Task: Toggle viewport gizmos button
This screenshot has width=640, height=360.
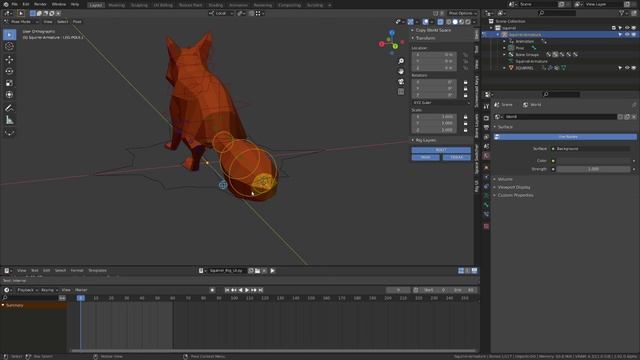Action: pos(411,22)
